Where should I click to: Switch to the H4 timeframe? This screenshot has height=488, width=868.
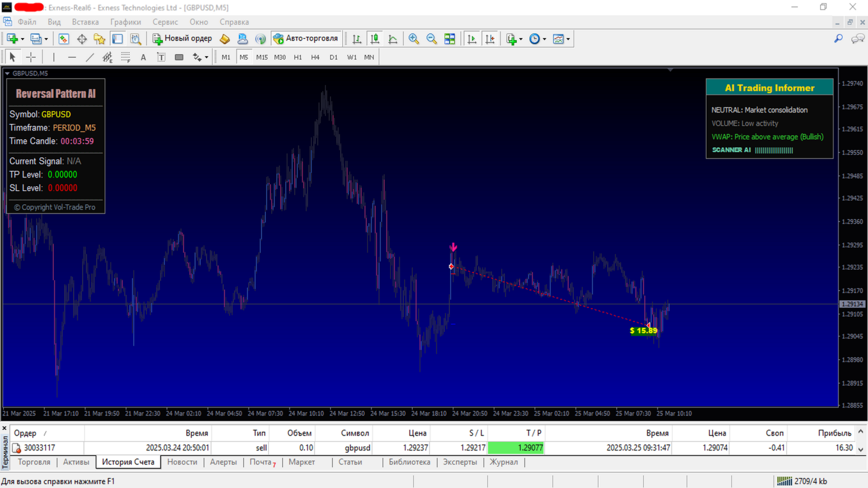pyautogui.click(x=315, y=57)
